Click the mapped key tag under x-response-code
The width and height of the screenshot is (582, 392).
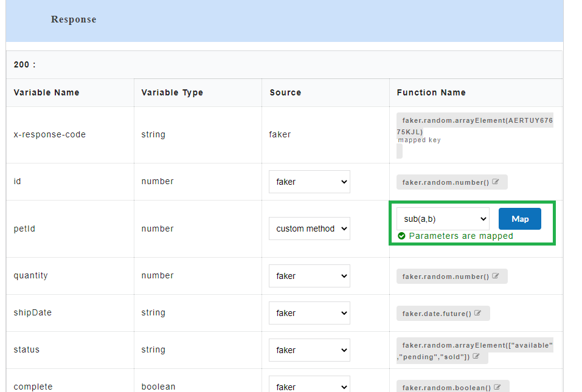pos(420,140)
